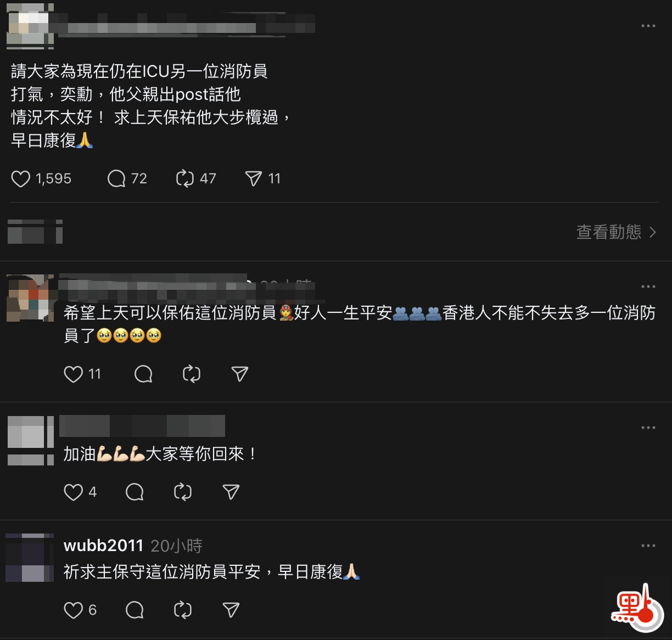Viewport: 672px width, 640px height.
Task: Reply to the 希望上天可以保佑 comment
Action: [x=143, y=374]
